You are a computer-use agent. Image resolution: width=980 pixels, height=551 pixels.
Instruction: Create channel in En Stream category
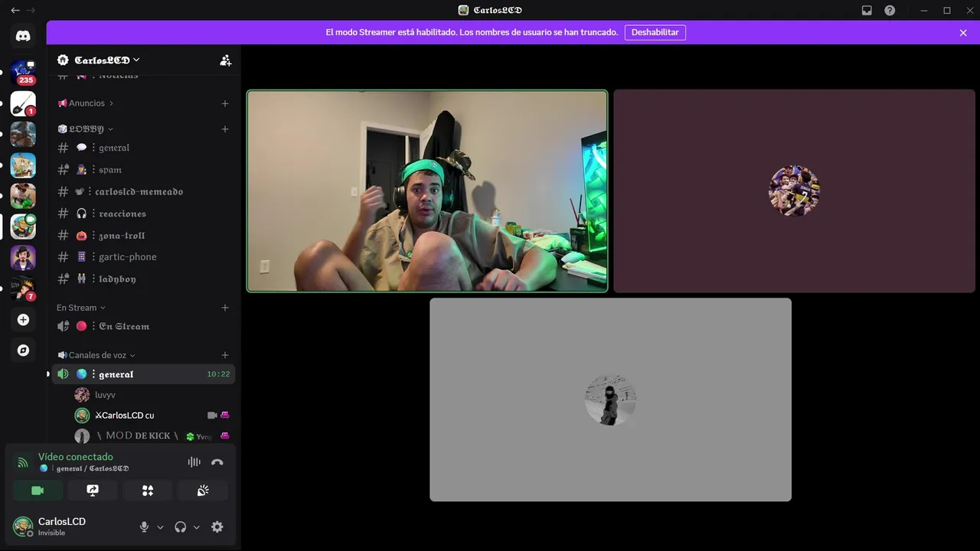pyautogui.click(x=225, y=308)
